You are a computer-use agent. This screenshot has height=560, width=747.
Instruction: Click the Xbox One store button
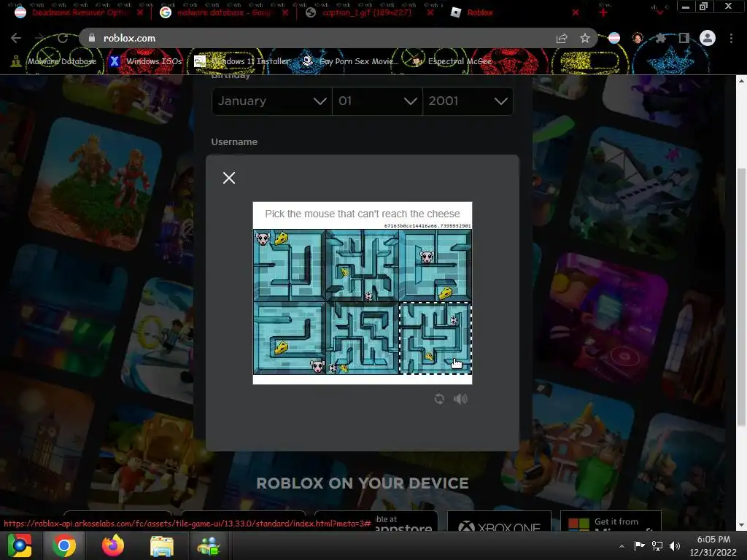pyautogui.click(x=499, y=521)
